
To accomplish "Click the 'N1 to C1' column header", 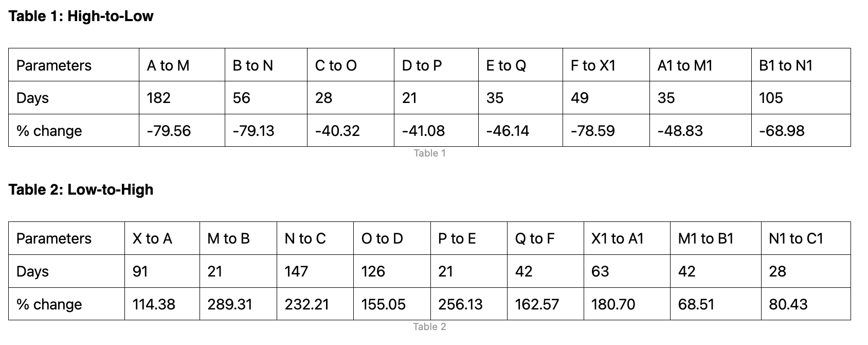I will pyautogui.click(x=806, y=238).
